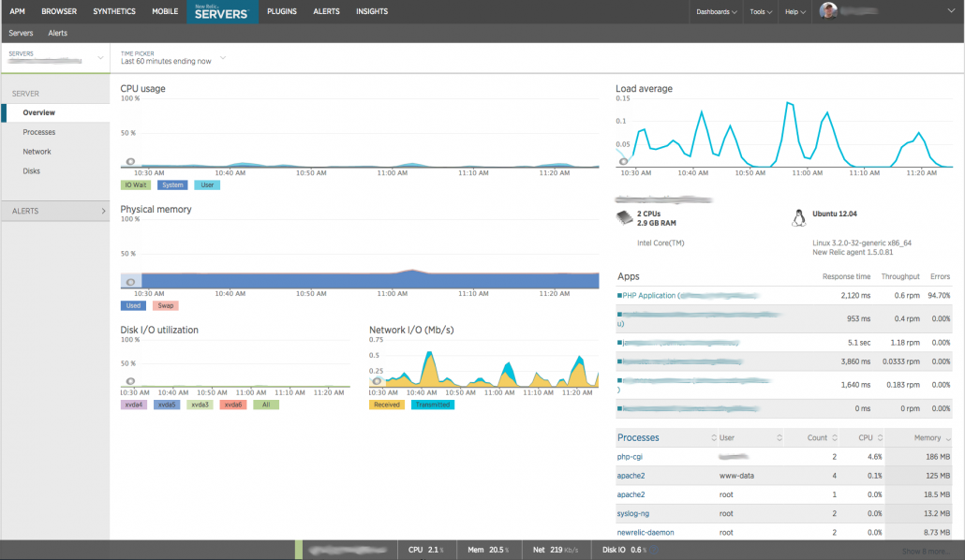Toggle the System legend in CPU usage
The image size is (965, 560).
pos(172,184)
